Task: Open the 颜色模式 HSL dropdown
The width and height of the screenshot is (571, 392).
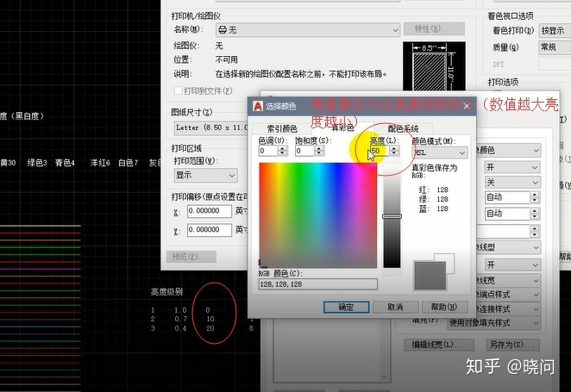Action: [x=440, y=152]
